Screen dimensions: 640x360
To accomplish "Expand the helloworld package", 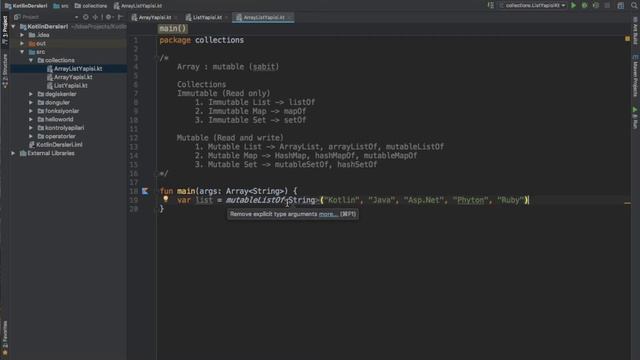I will pos(31,119).
